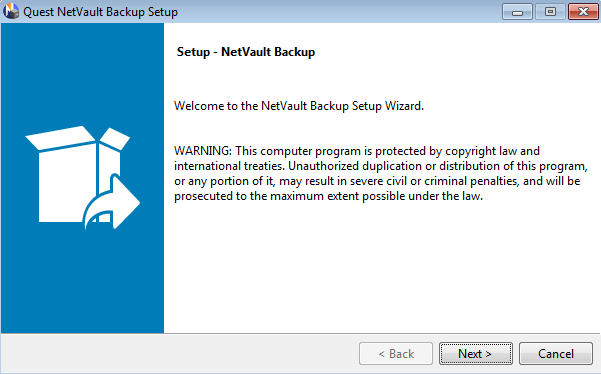Click the word 'WARNING:' in the copyright notice
The height and width of the screenshot is (374, 601).
pyautogui.click(x=203, y=151)
